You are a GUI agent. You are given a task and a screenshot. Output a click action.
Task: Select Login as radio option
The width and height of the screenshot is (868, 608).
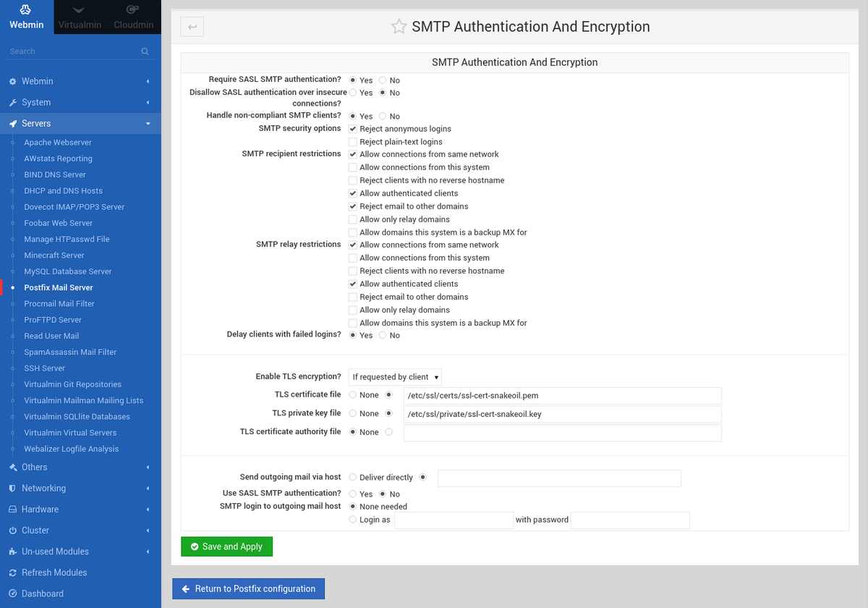tap(353, 520)
